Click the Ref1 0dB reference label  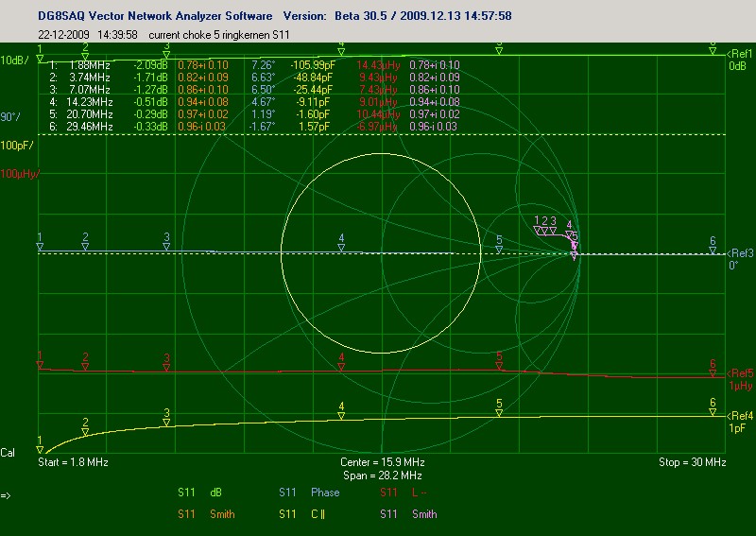coord(740,60)
